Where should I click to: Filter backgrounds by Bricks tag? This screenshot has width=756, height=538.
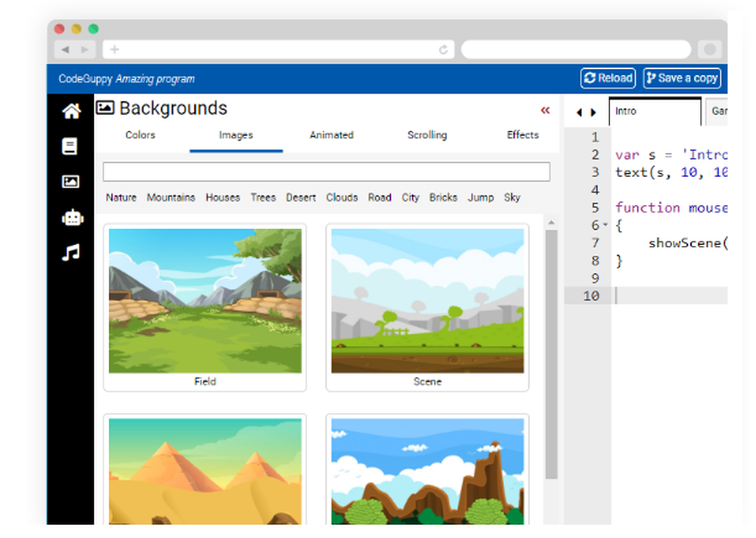443,197
